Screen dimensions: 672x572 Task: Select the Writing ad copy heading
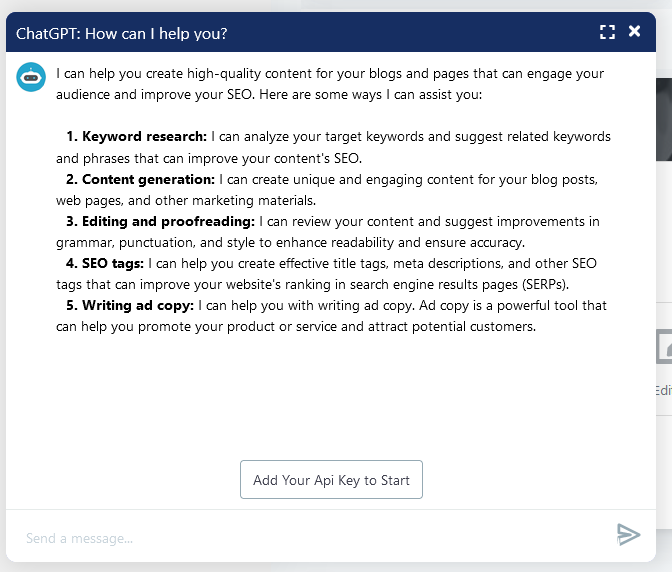(138, 305)
